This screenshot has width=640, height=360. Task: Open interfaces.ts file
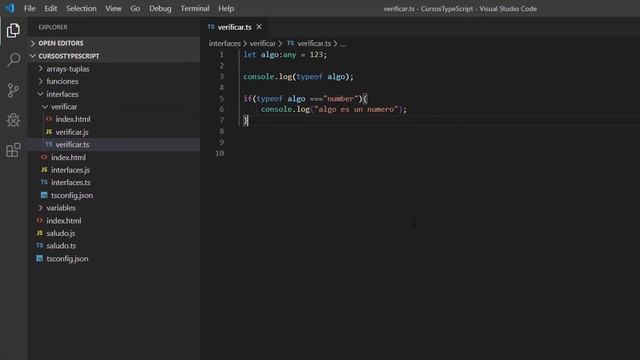114,182
